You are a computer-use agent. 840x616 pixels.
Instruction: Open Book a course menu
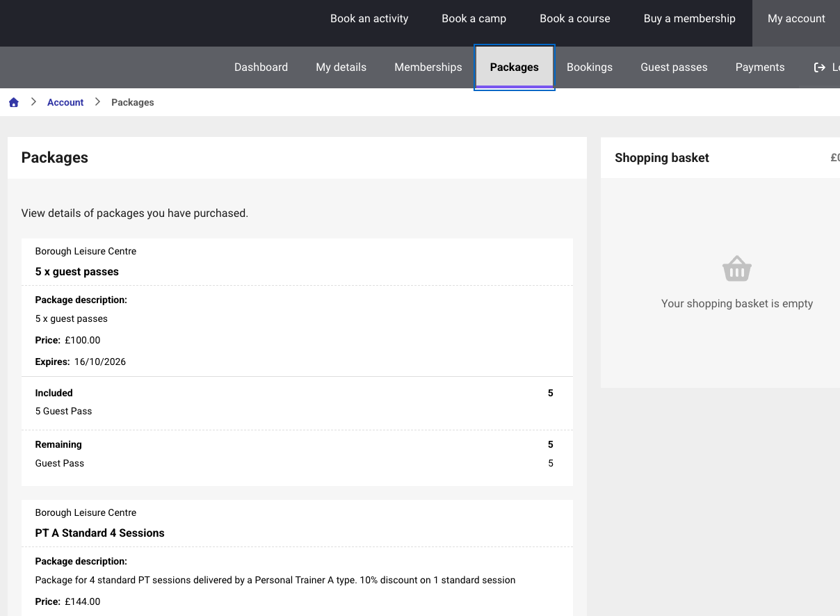(575, 19)
